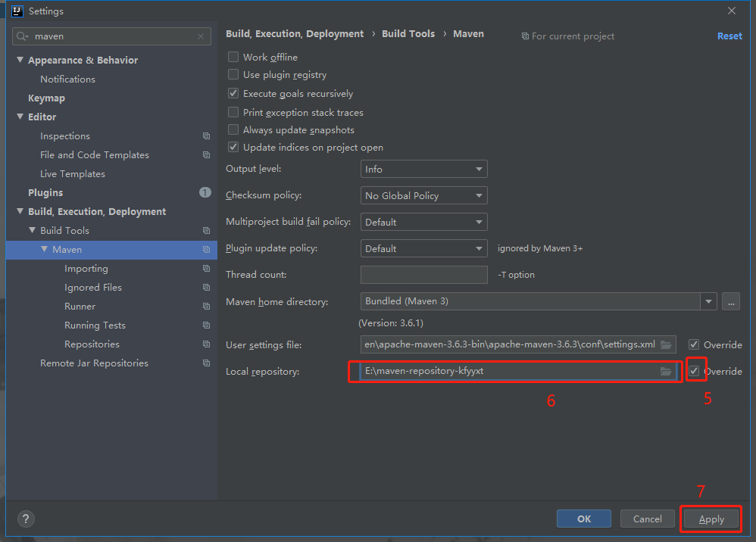The width and height of the screenshot is (756, 542).
Task: Select Runner under Maven
Action: pyautogui.click(x=80, y=307)
